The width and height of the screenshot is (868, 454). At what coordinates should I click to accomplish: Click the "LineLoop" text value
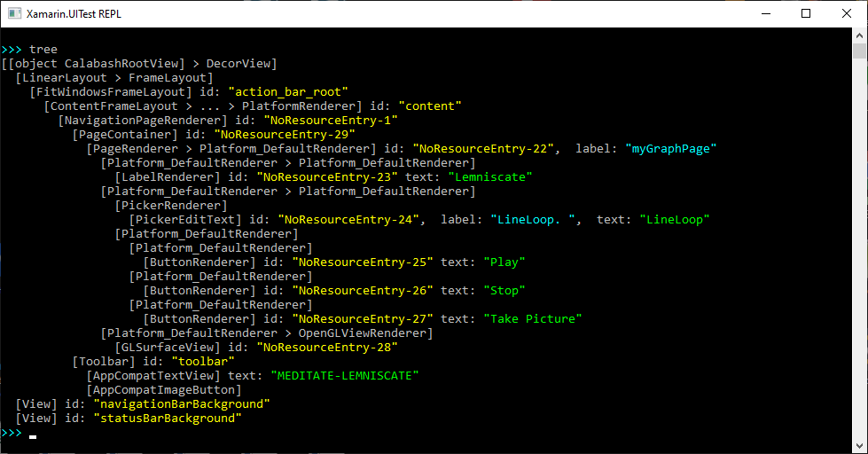(x=674, y=220)
